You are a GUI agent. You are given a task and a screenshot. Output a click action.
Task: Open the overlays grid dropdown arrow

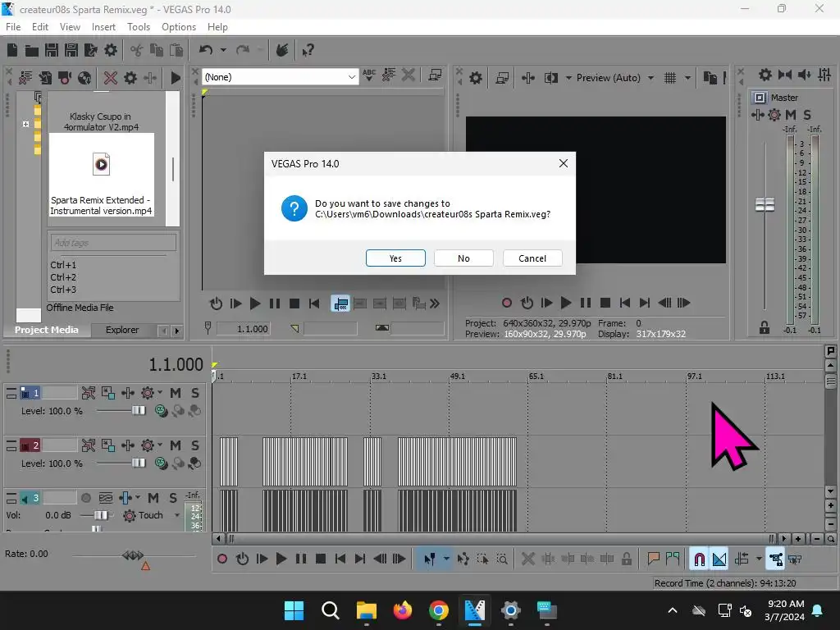(x=687, y=78)
